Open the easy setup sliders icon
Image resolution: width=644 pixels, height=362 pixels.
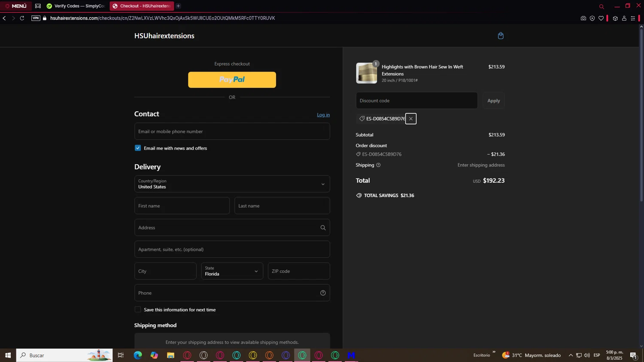click(633, 18)
